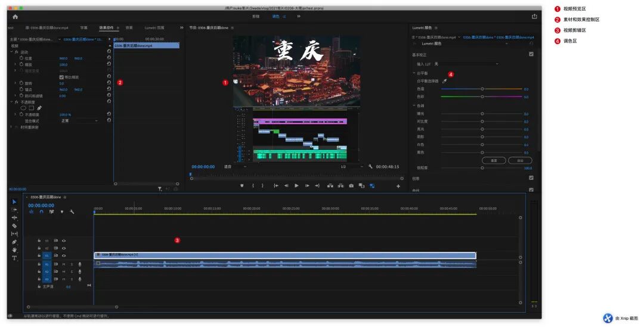
Task: Toggle the Basic Correction section checkbox
Action: point(531,54)
